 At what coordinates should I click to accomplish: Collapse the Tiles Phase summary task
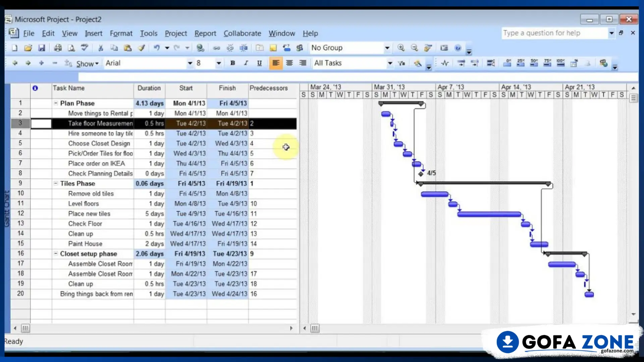point(56,183)
